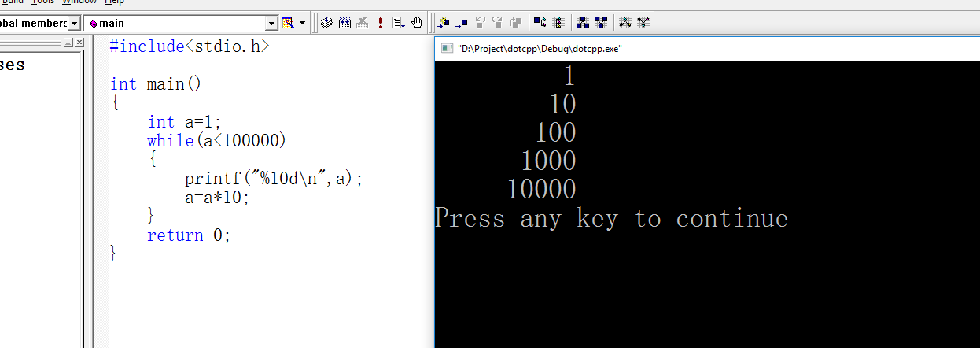Click the Go debug icon beside the exclamation mark

tap(399, 23)
